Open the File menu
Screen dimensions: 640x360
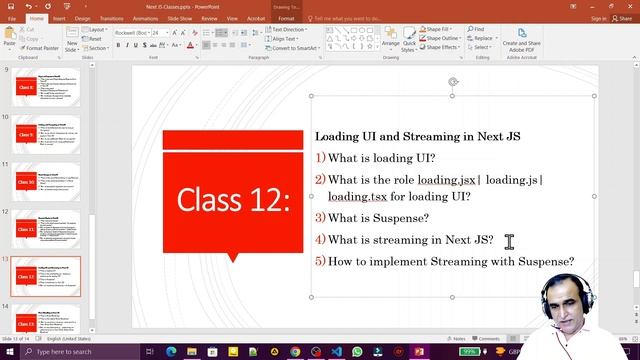(x=12, y=19)
